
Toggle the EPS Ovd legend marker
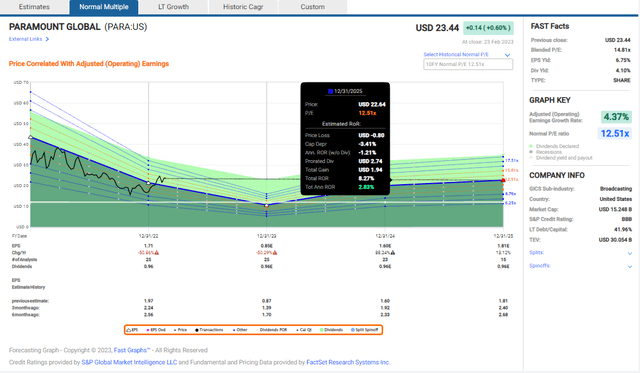click(156, 330)
